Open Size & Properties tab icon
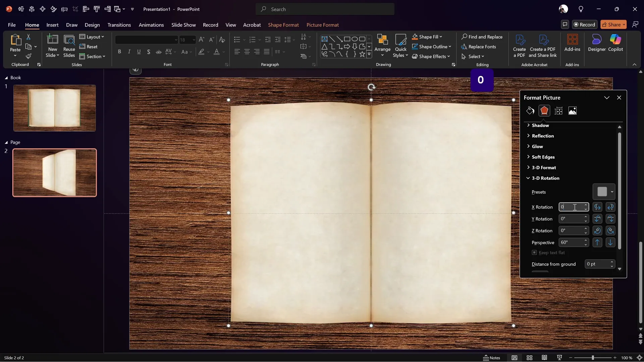This screenshot has height=362, width=644. [x=558, y=111]
